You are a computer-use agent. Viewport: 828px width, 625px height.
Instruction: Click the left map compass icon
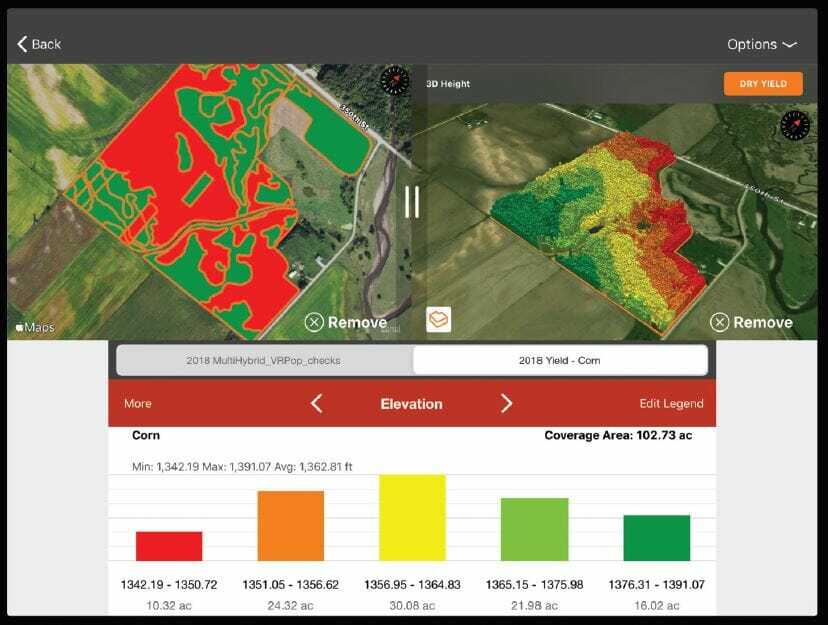pyautogui.click(x=396, y=81)
